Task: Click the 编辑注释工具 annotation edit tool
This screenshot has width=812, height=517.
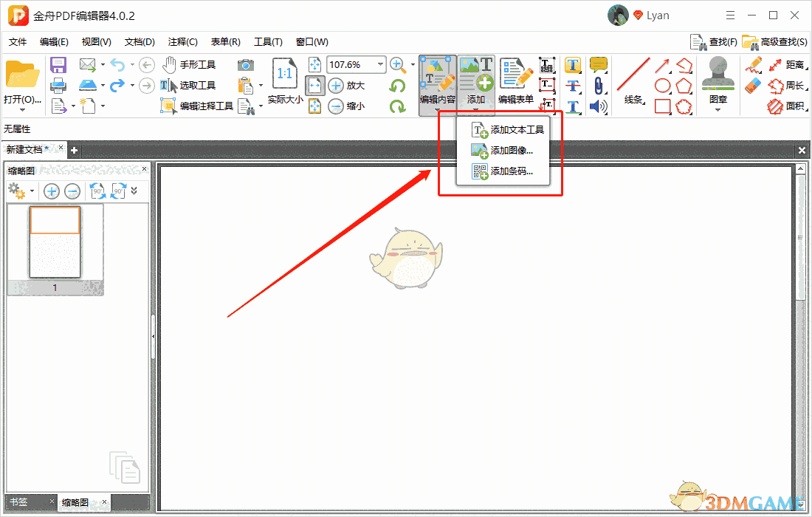Action: tap(205, 105)
